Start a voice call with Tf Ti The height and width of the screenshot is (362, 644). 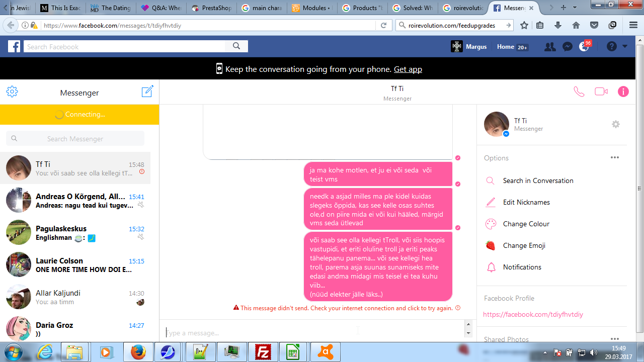(579, 92)
